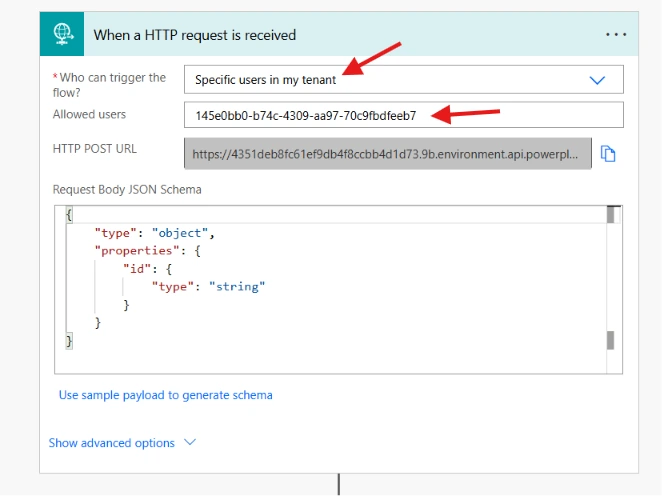Click the "string" value in the schema

pos(237,287)
